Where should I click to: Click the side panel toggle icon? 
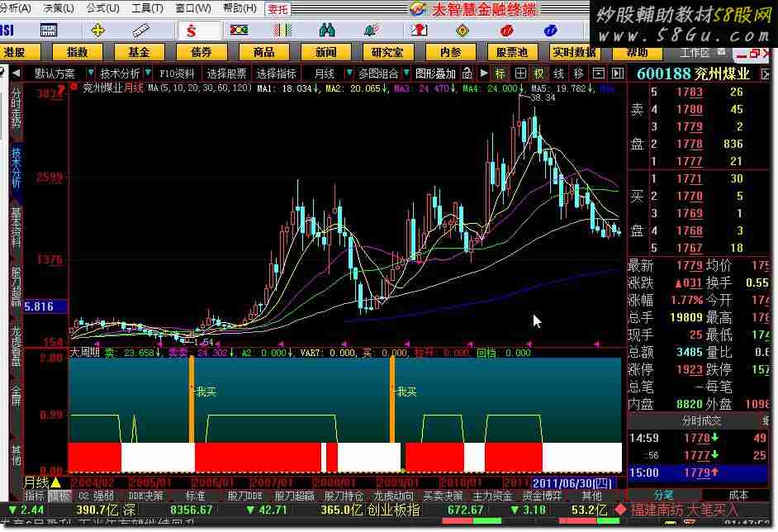[617, 74]
